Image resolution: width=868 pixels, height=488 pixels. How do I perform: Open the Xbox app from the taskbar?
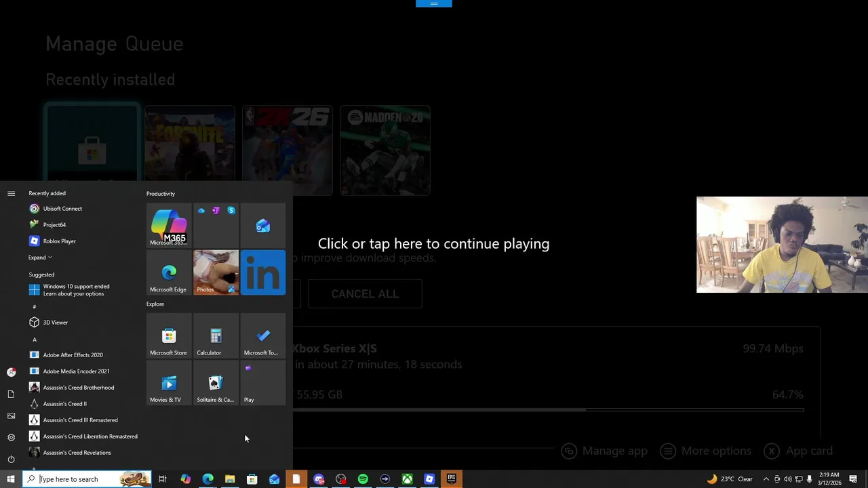(407, 479)
